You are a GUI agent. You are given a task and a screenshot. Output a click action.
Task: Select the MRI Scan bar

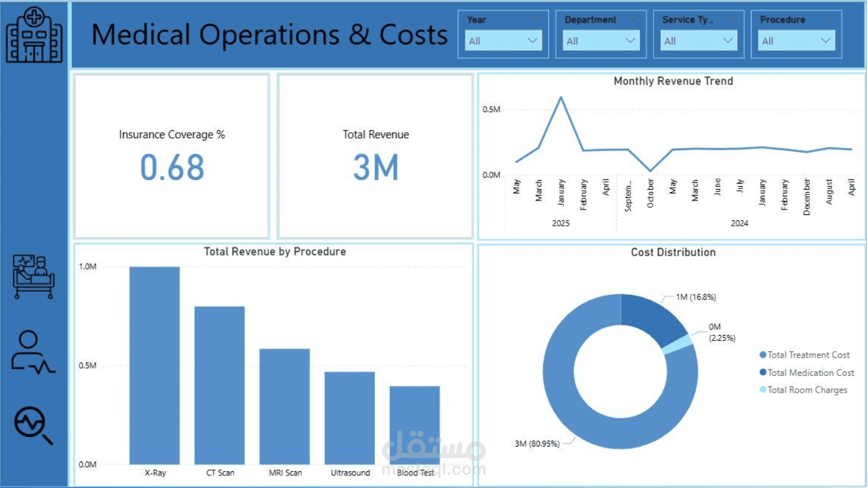coord(285,406)
